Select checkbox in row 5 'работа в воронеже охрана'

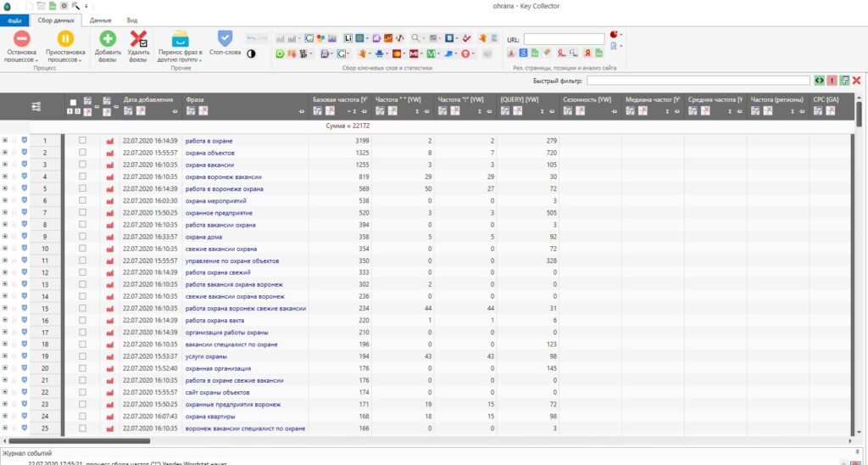click(82, 188)
